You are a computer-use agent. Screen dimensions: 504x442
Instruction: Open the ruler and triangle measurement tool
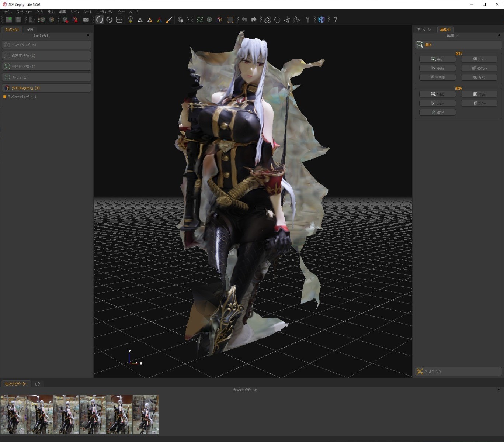pos(296,20)
